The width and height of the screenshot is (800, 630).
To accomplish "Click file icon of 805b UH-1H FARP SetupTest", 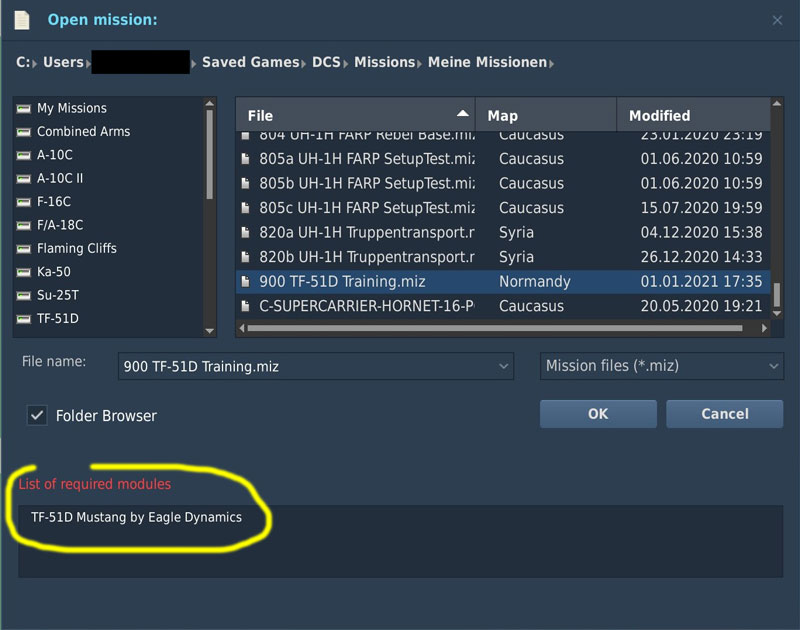I will pyautogui.click(x=245, y=183).
